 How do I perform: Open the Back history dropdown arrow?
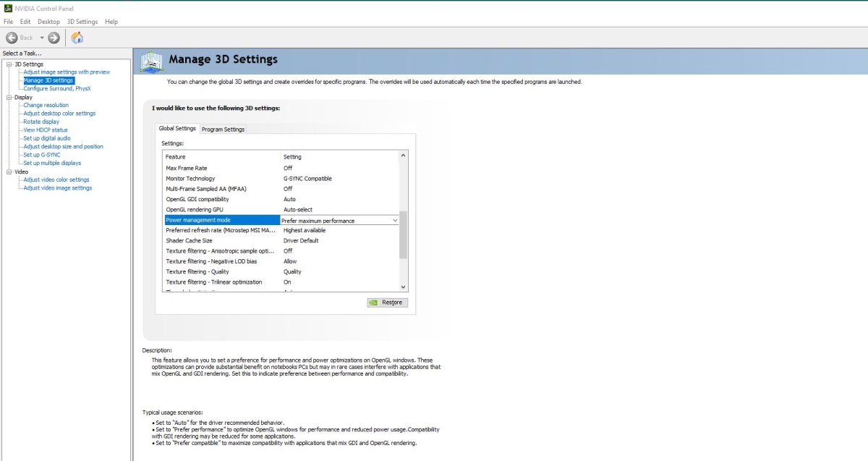pos(42,38)
